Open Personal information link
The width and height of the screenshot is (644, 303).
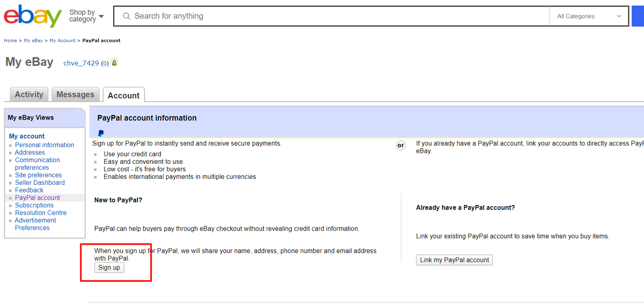(44, 145)
